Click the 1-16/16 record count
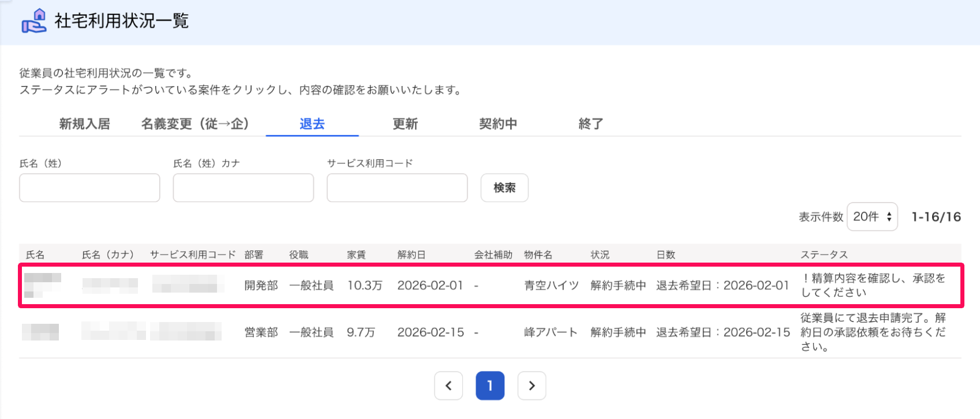The height and width of the screenshot is (419, 980). pos(936,217)
